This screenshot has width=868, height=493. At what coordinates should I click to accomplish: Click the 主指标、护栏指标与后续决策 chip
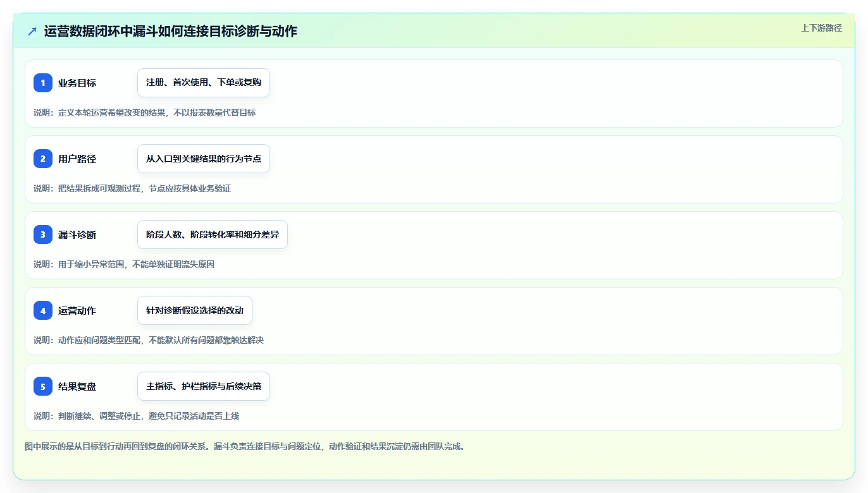pos(204,386)
